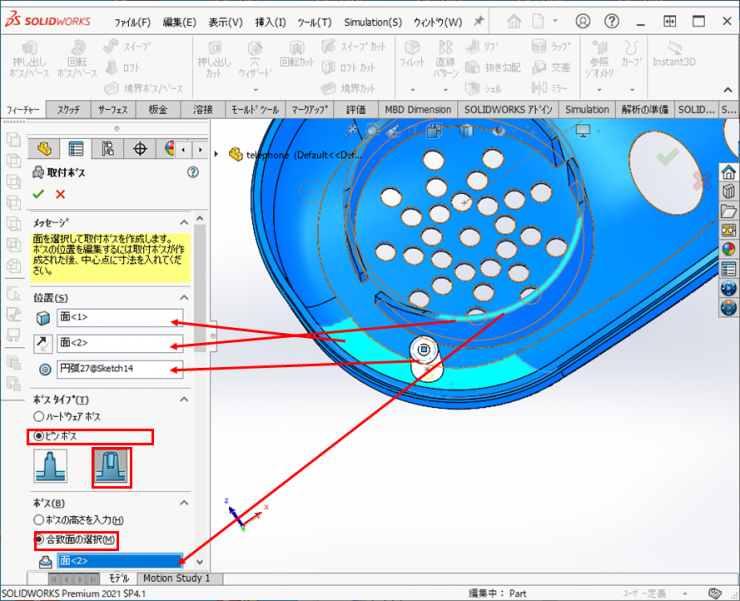Collapse the ボス タイプ(T) section
Viewport: 740px width, 601px height.
183,399
